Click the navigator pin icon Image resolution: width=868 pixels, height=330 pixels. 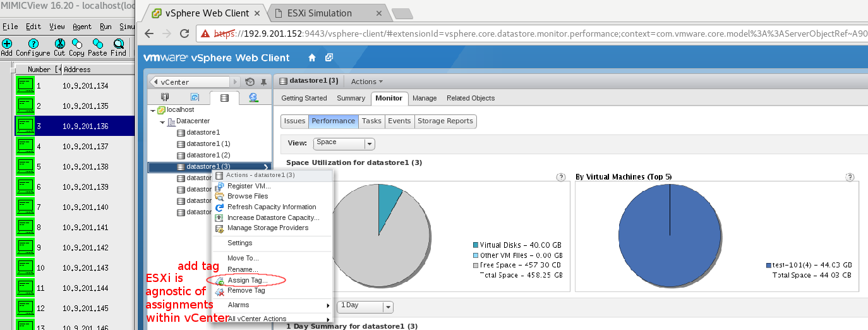coord(263,82)
